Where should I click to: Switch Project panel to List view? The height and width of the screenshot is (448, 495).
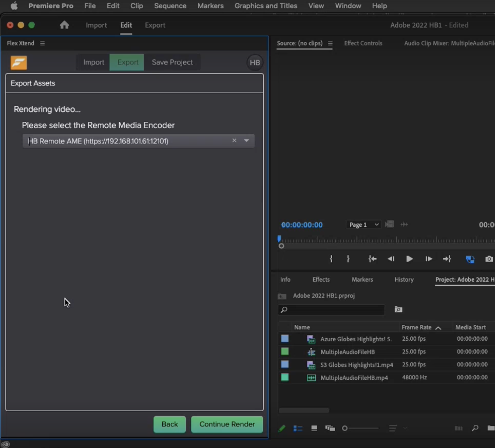298,428
